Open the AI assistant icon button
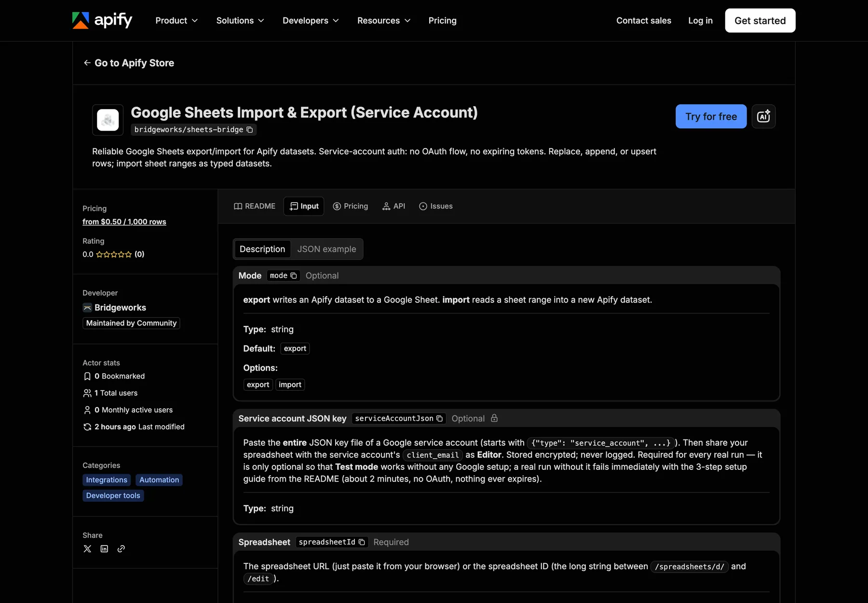This screenshot has height=603, width=868. (x=764, y=116)
